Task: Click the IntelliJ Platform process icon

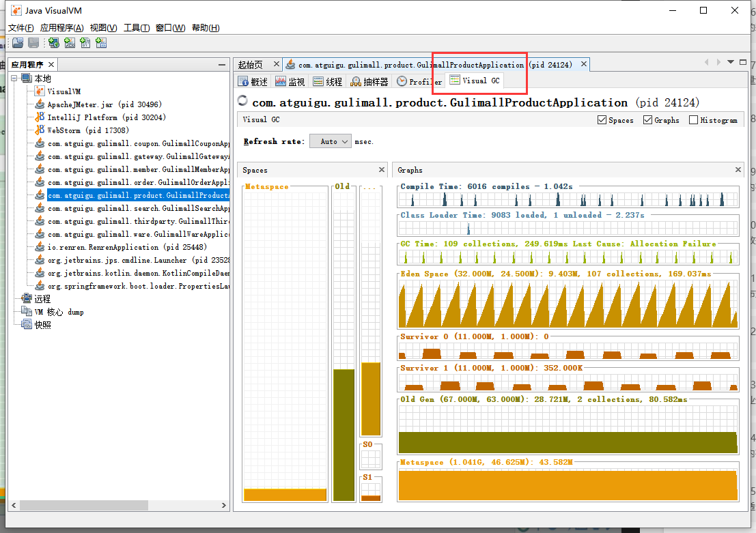Action: coord(40,117)
